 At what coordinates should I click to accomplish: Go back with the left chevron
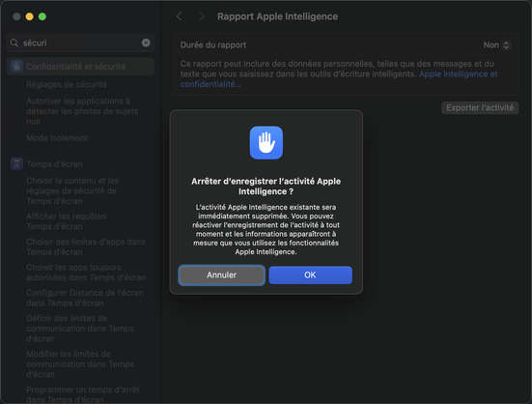pos(180,16)
